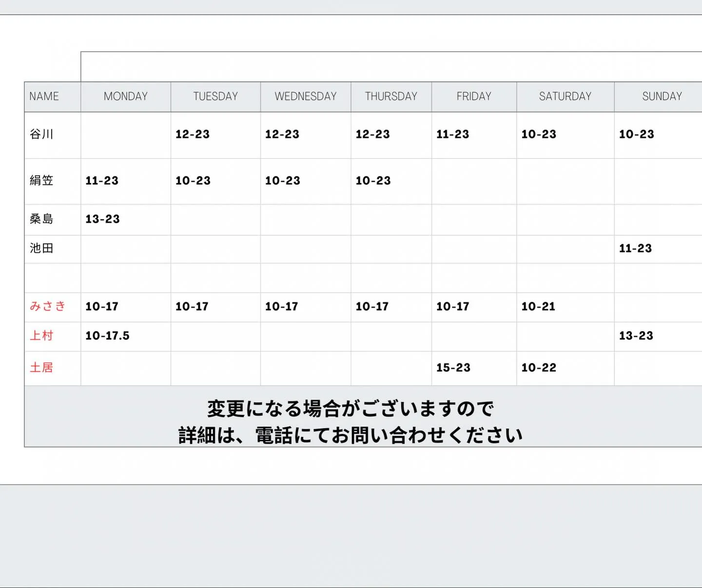Select 谷川's Sunday 10-23 shift cell
This screenshot has width=702, height=588.
(636, 134)
